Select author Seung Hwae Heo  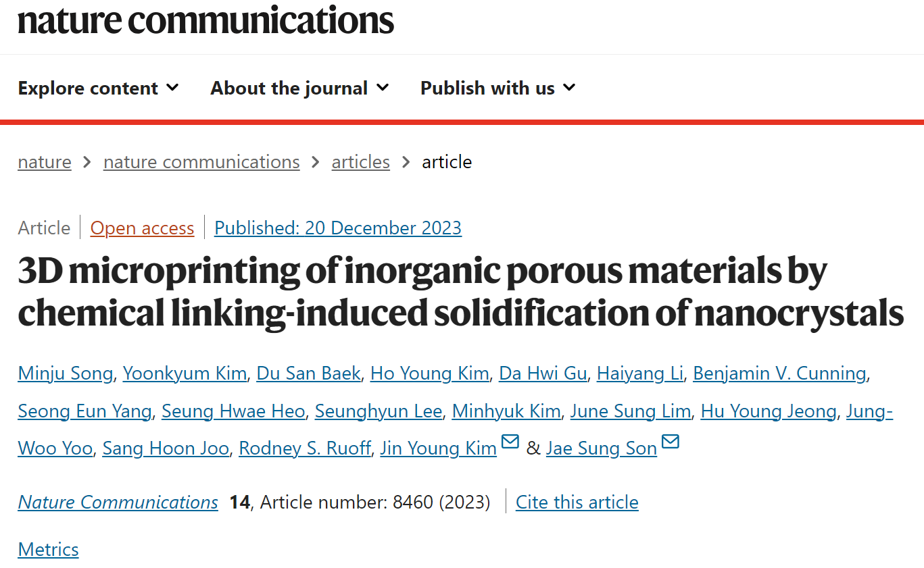(x=233, y=411)
